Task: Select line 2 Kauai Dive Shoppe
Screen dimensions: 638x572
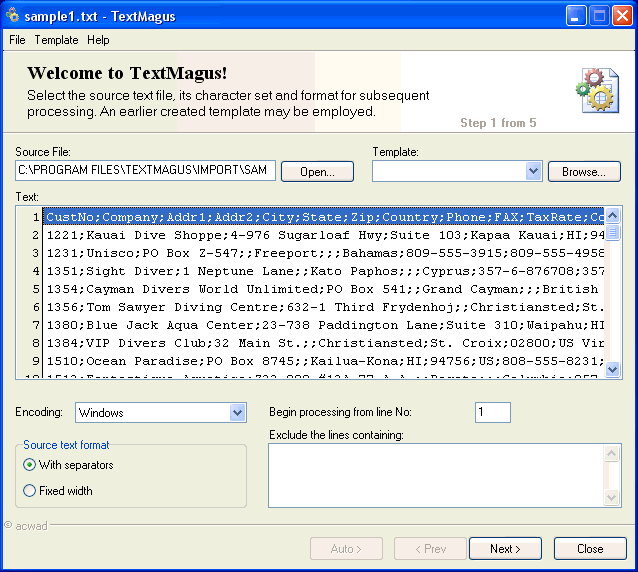Action: [324, 235]
